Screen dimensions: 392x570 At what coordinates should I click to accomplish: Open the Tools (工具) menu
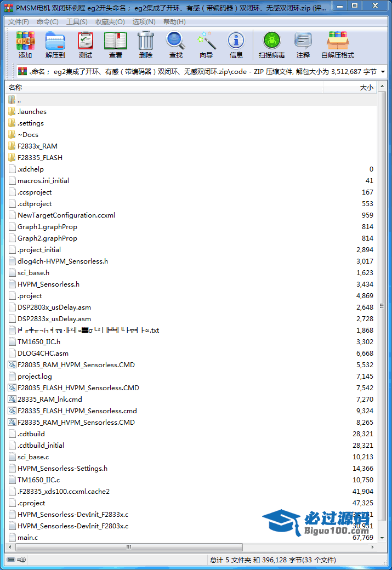click(x=77, y=22)
